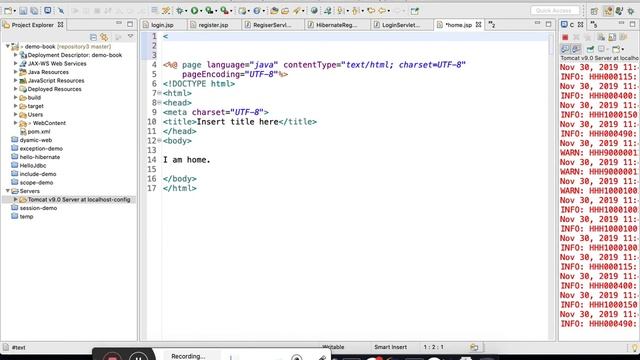Click the Debug bug toolbar icon
Image resolution: width=640 pixels, height=360 pixels.
179,11
